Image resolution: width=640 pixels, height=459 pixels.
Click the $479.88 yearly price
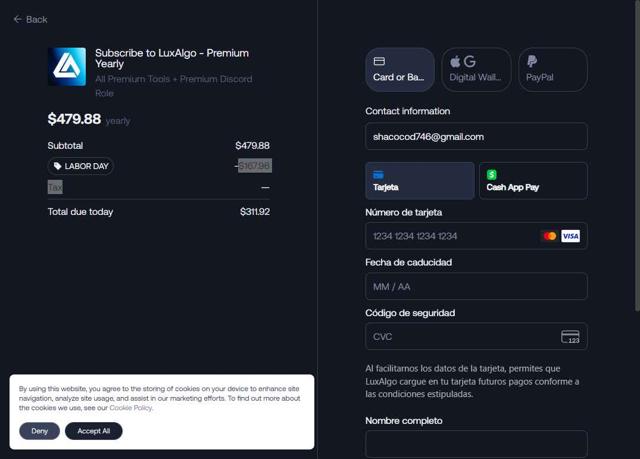pos(74,119)
